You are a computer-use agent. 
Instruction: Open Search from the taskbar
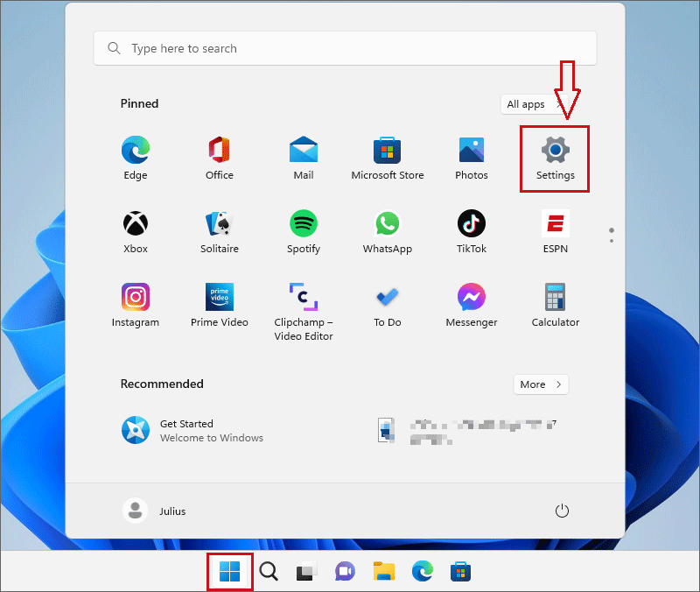269,572
